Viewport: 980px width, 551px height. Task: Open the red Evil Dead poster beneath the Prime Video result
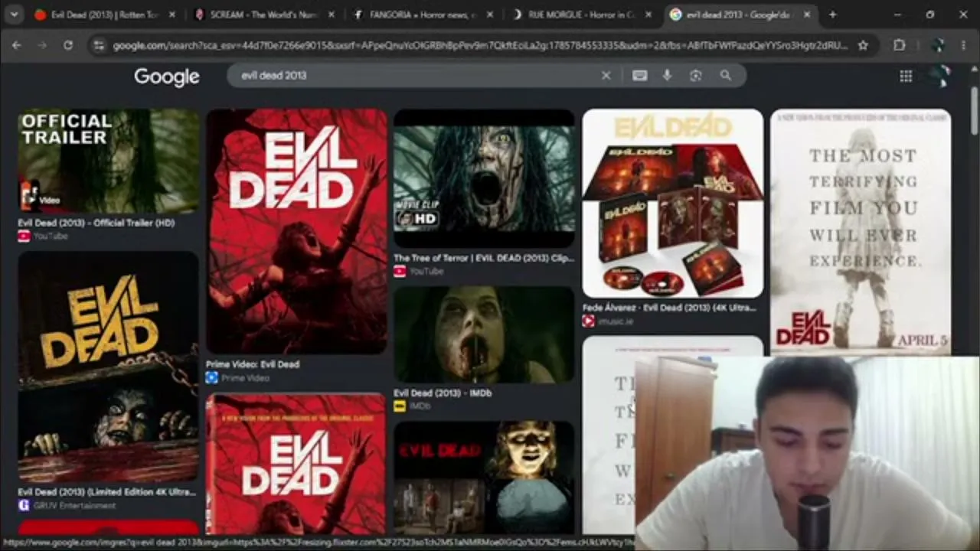pyautogui.click(x=296, y=464)
